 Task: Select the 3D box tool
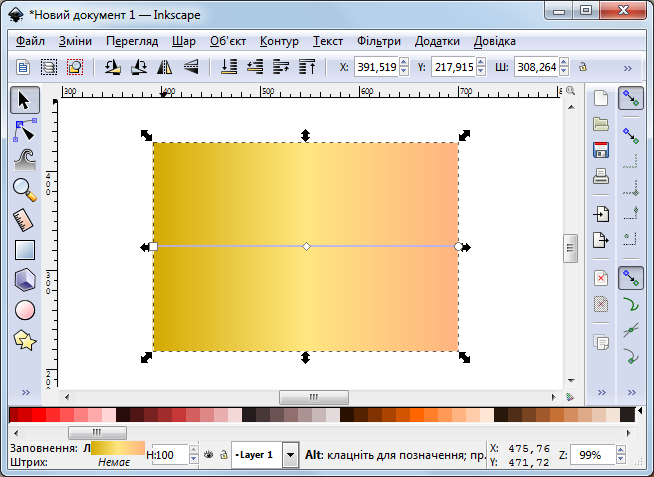point(25,280)
